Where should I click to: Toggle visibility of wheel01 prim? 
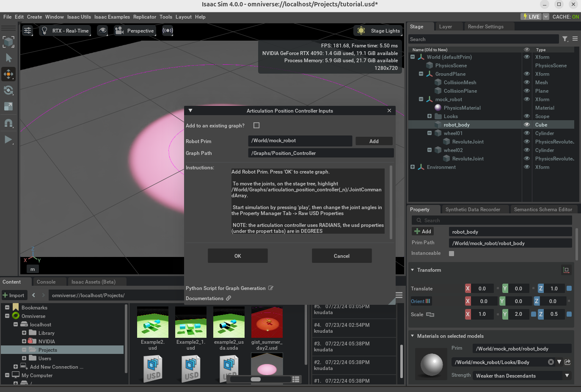coord(527,133)
